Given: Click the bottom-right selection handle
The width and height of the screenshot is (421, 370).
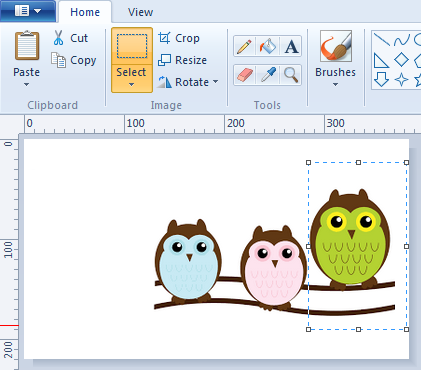Looking at the screenshot, I should [x=406, y=329].
